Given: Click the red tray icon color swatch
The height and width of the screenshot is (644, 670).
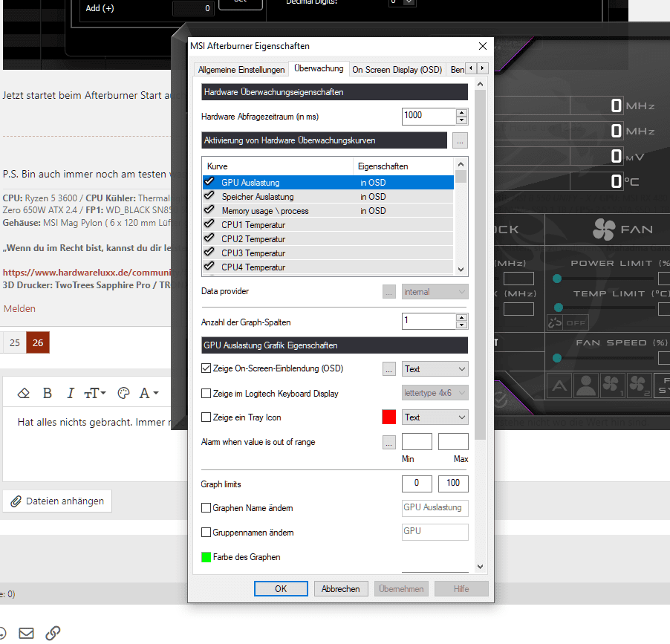Looking at the screenshot, I should click(388, 417).
